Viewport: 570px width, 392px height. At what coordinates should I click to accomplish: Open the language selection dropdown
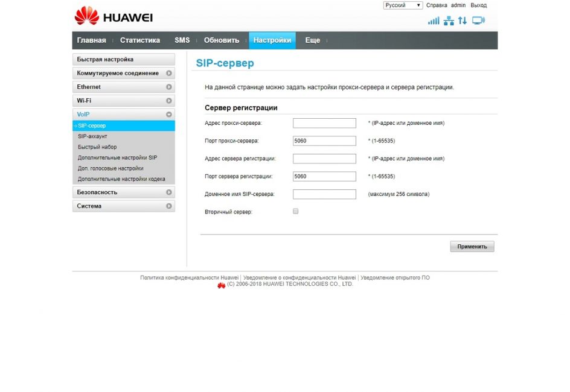[x=403, y=5]
